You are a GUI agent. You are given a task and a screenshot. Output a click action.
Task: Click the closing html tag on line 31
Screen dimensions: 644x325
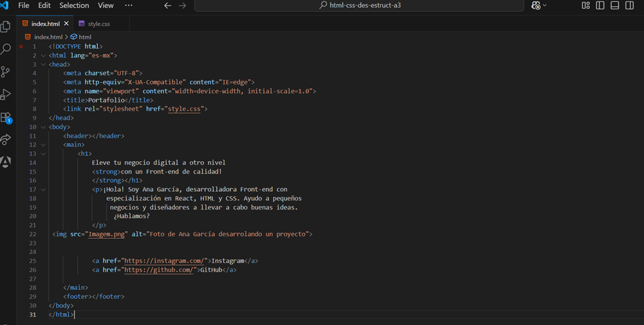click(61, 315)
